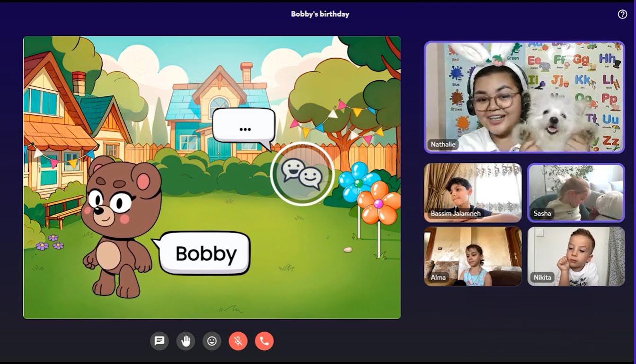Select Alma's video tile
The image size is (636, 364).
click(x=472, y=256)
